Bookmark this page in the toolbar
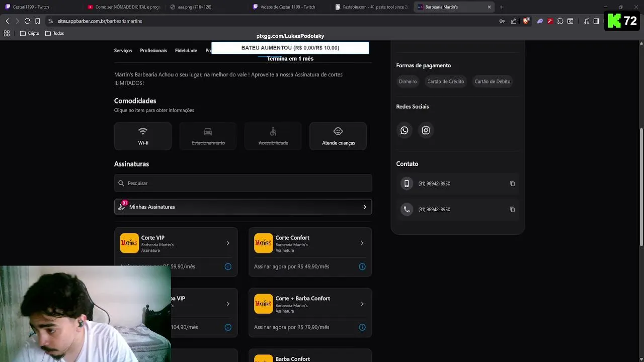Viewport: 644px width, 362px height. 37,21
